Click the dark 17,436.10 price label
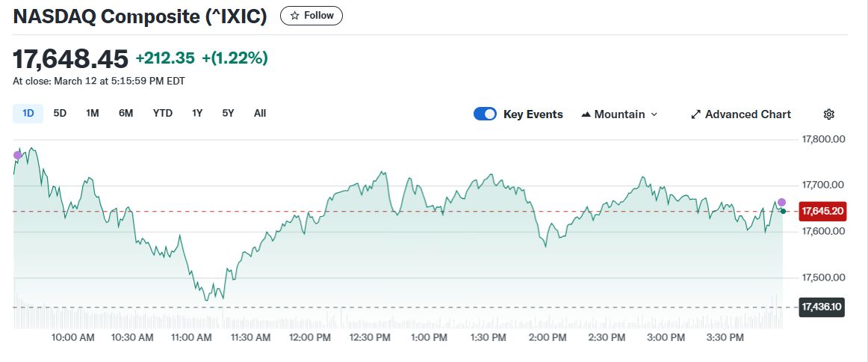This screenshot has width=868, height=362. [x=822, y=307]
